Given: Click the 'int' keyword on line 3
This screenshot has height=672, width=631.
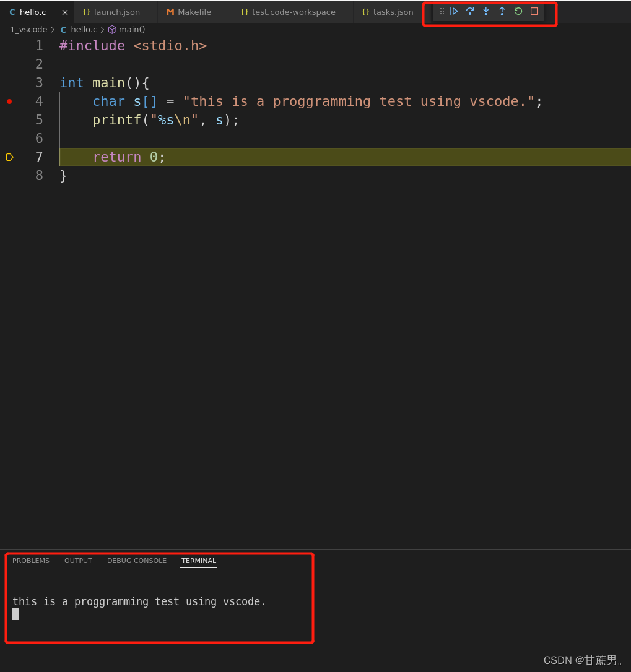Looking at the screenshot, I should pos(71,83).
